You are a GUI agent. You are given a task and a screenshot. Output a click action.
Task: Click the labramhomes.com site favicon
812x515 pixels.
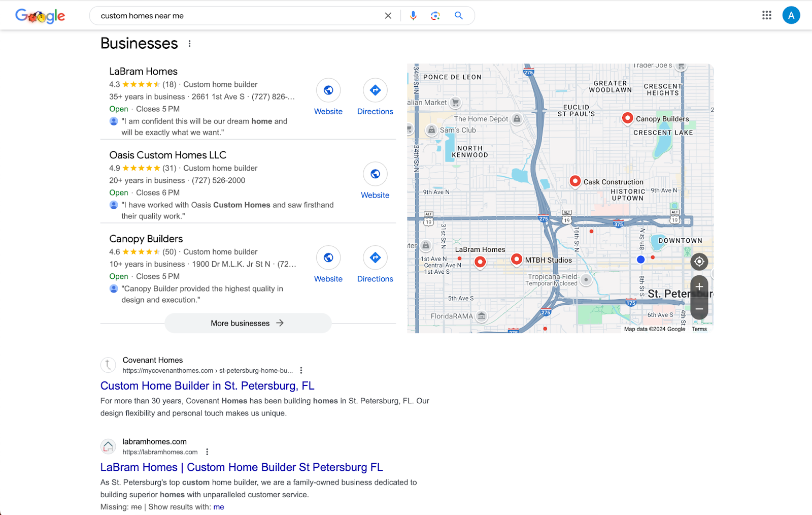[x=108, y=447]
